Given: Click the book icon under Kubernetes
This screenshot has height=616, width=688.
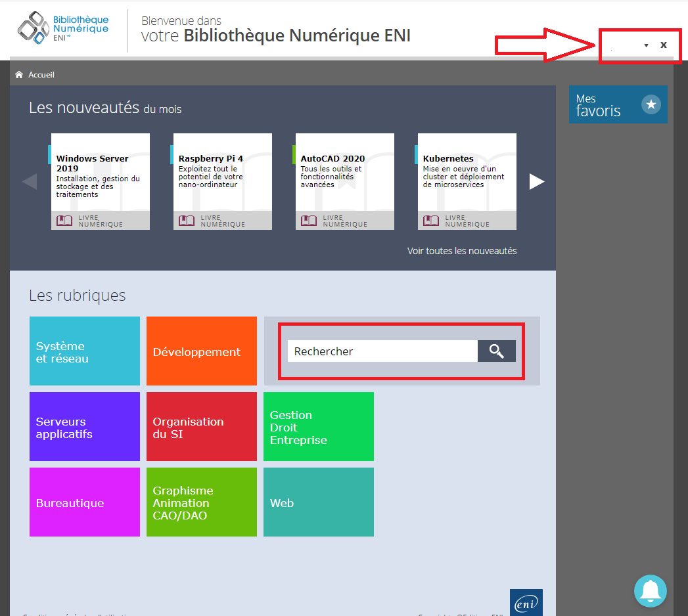Looking at the screenshot, I should pyautogui.click(x=431, y=221).
